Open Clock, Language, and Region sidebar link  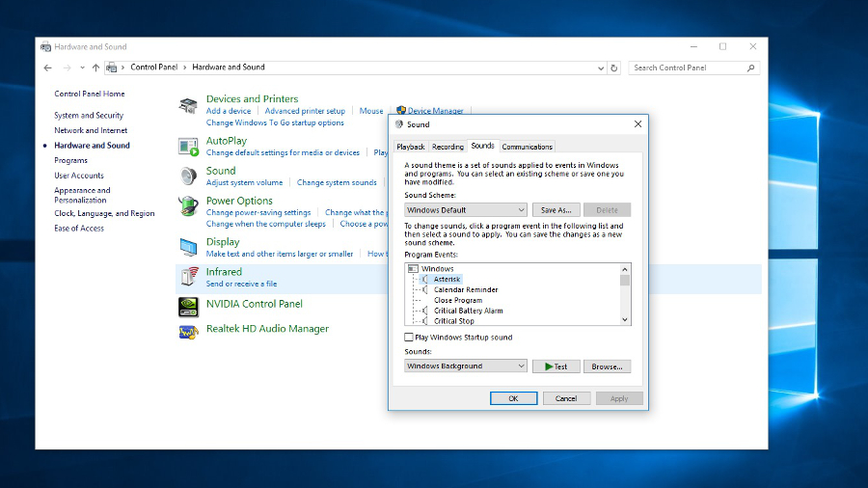[x=104, y=213]
